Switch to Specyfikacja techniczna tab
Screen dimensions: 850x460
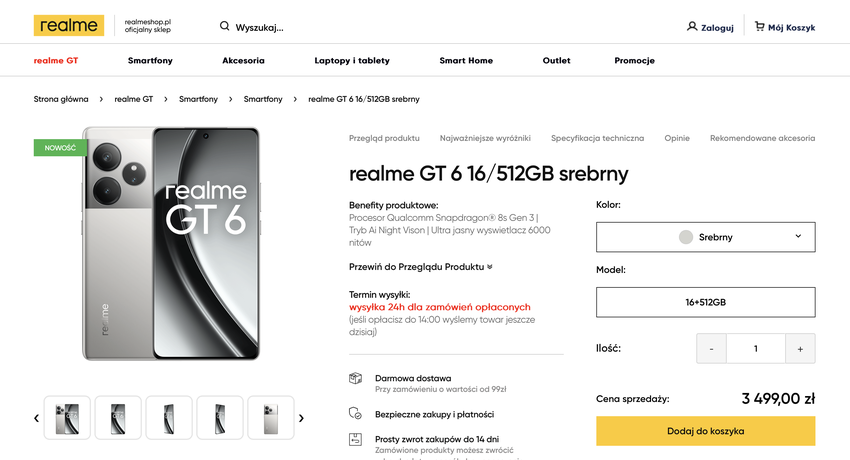pos(597,138)
